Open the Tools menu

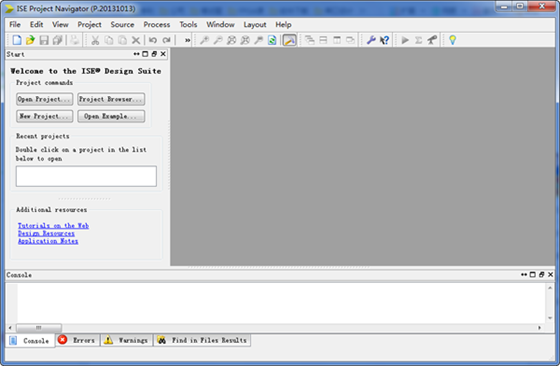(188, 25)
